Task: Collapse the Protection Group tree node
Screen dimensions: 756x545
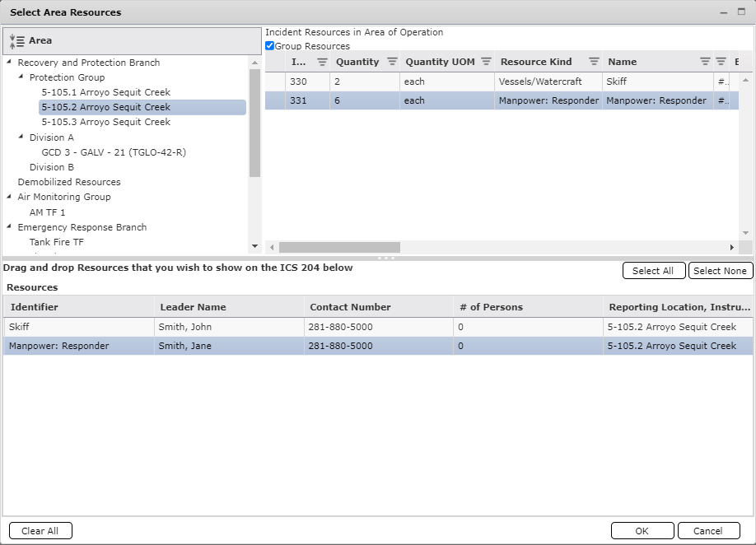Action: tap(21, 77)
